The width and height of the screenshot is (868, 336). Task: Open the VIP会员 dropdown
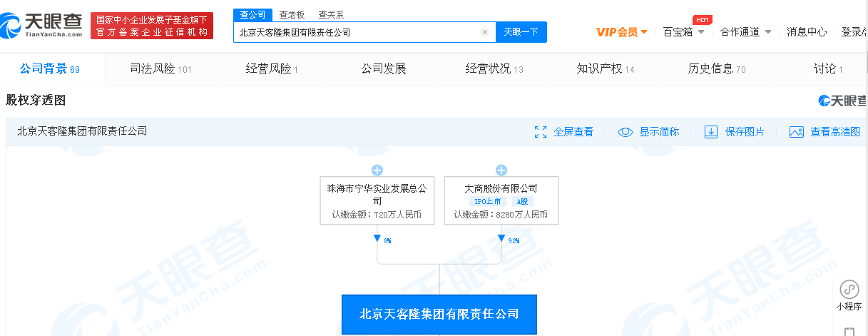coord(621,32)
